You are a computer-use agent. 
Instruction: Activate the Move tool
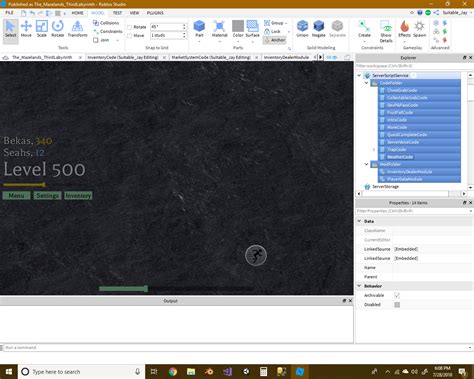pos(26,29)
